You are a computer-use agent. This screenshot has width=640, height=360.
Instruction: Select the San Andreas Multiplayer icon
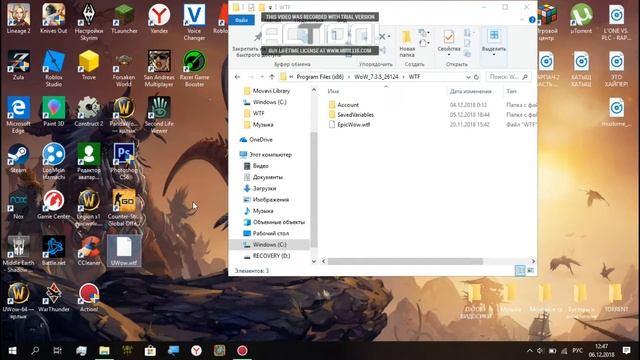(159, 69)
